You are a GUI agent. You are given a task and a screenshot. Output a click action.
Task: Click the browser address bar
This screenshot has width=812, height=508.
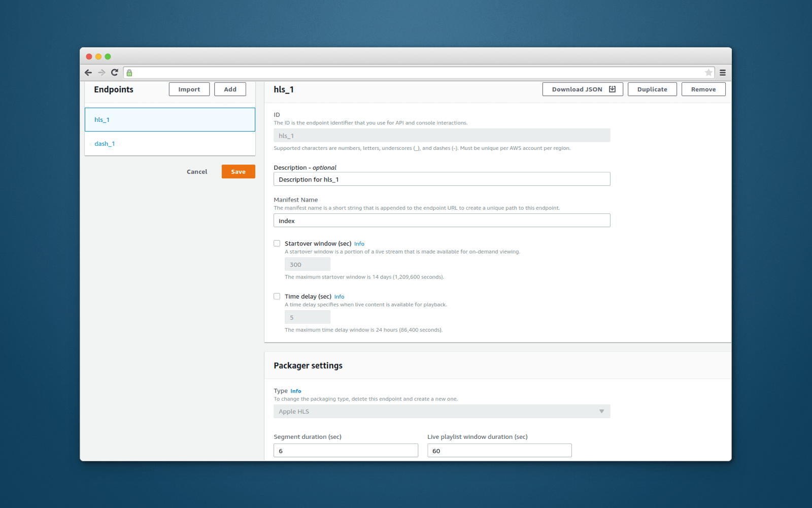click(419, 73)
